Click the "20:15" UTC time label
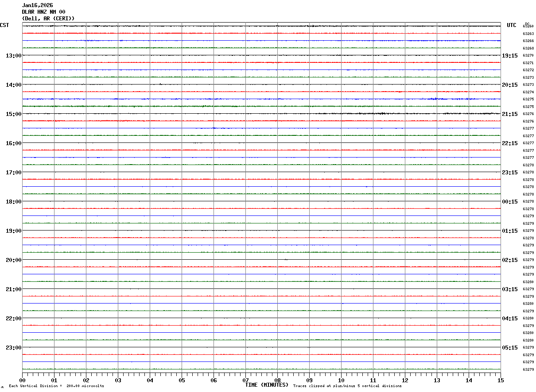Viewport: 536px width, 392px height. (x=509, y=85)
